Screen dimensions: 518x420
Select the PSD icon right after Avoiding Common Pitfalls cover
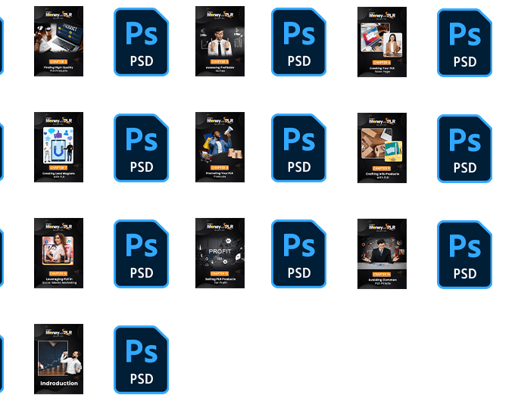pos(464,254)
